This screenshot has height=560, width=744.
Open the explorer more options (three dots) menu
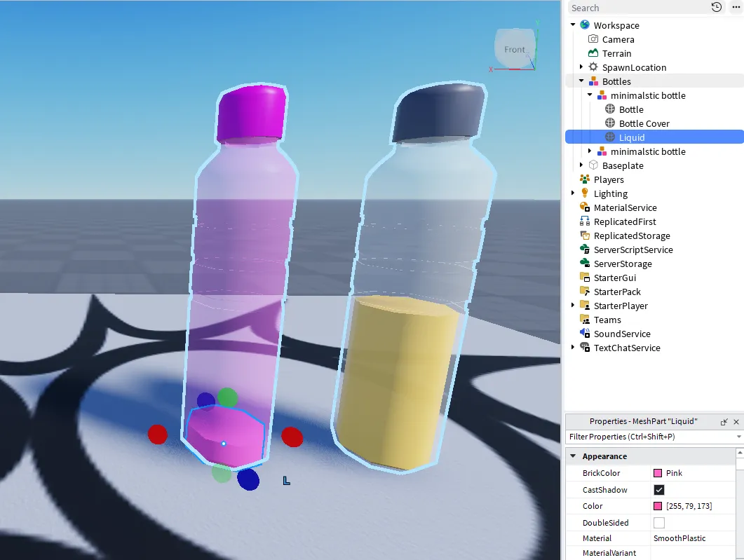point(736,8)
